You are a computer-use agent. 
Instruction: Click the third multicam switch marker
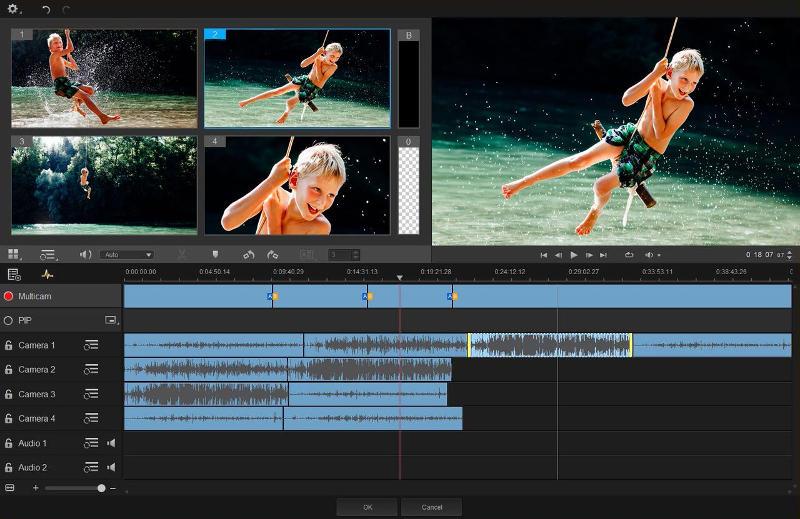[x=452, y=296]
